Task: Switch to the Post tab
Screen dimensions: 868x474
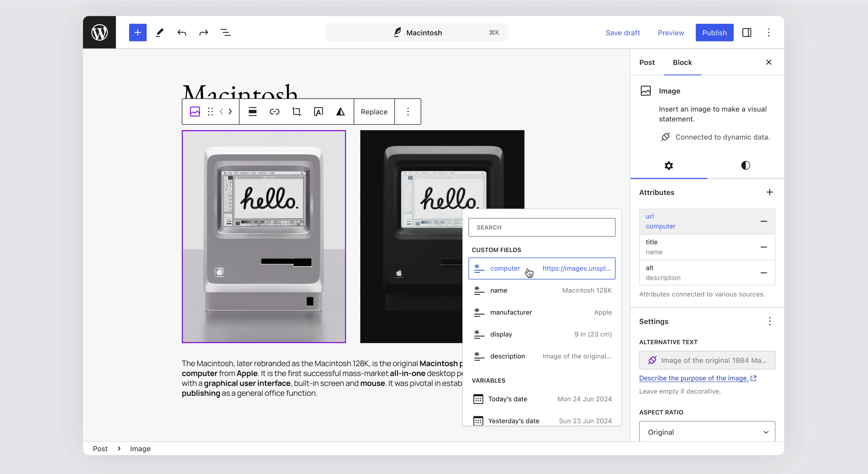Action: pos(647,62)
